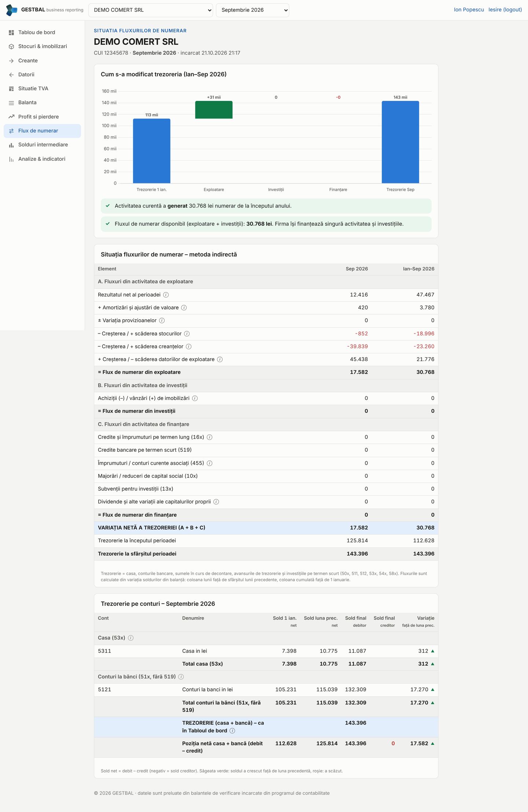Click the Balanta lines icon
The image size is (528, 812).
11,103
